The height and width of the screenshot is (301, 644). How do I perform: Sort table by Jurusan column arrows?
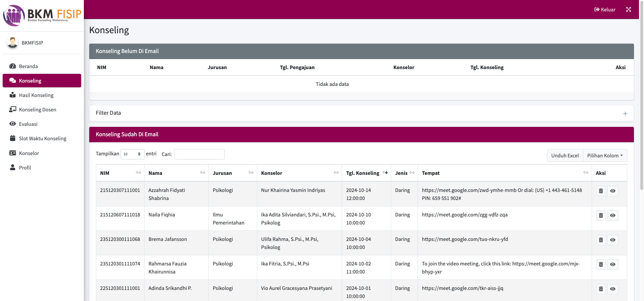click(x=251, y=173)
